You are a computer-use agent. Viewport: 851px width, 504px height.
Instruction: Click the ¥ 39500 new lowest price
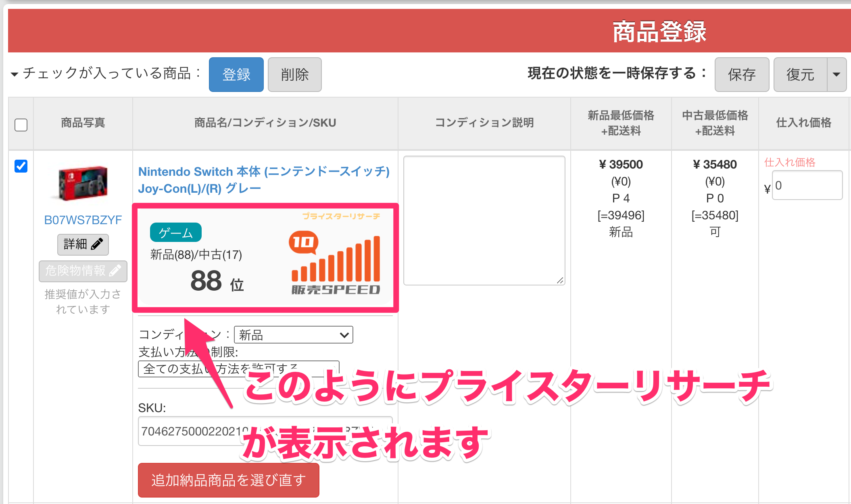tap(621, 165)
